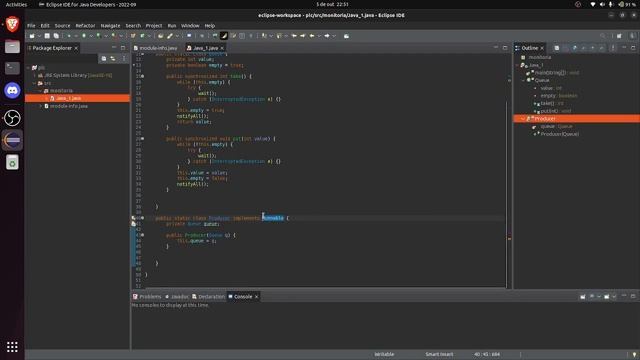
Task: Open the Source menu
Action: point(62,26)
